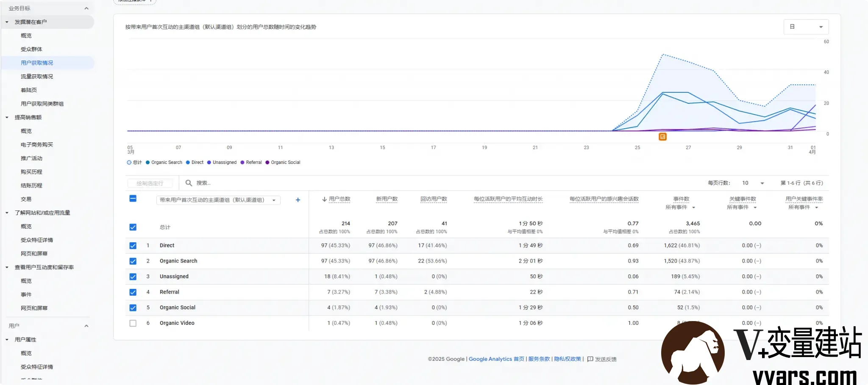Collapse 了解网站和/或应用流量 group
Screen dimensions: 868x385
coord(7,213)
